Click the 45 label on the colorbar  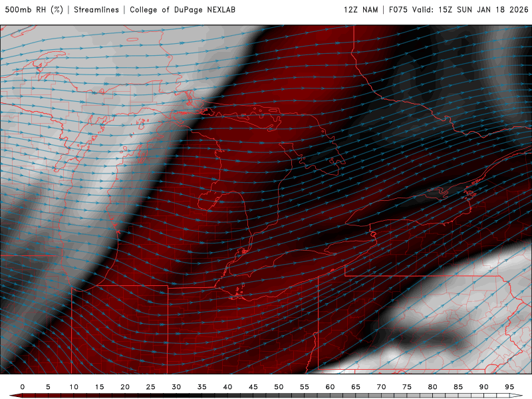[x=253, y=387]
